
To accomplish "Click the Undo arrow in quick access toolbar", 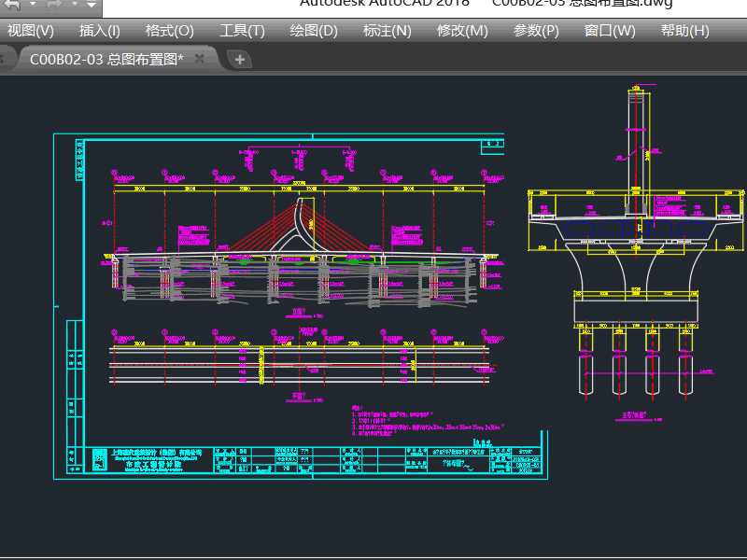I will pyautogui.click(x=11, y=5).
